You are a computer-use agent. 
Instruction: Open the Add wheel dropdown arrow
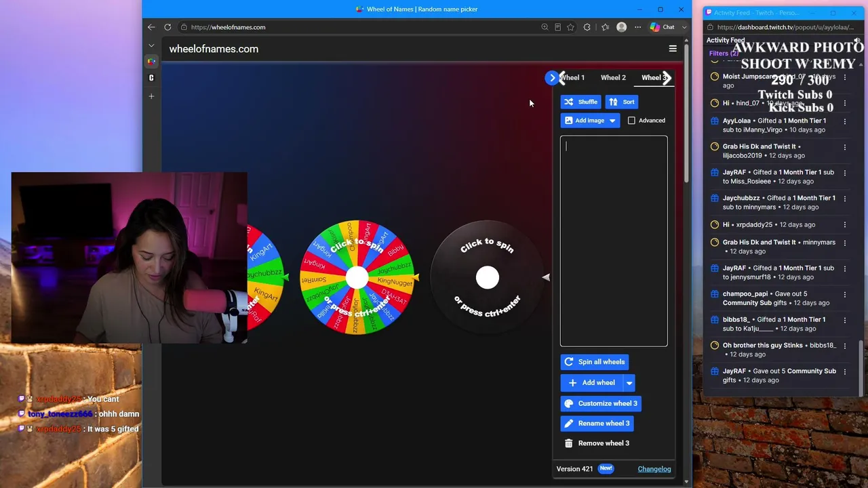point(629,383)
